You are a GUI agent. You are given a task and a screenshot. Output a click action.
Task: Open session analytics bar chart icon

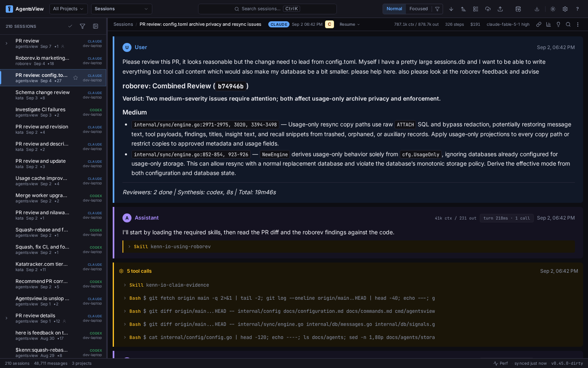(x=548, y=25)
